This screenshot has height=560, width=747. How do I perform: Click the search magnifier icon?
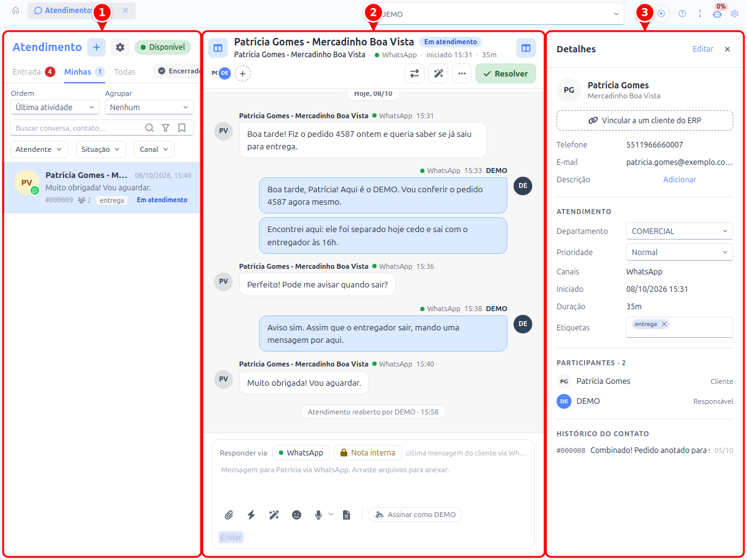[x=149, y=128]
